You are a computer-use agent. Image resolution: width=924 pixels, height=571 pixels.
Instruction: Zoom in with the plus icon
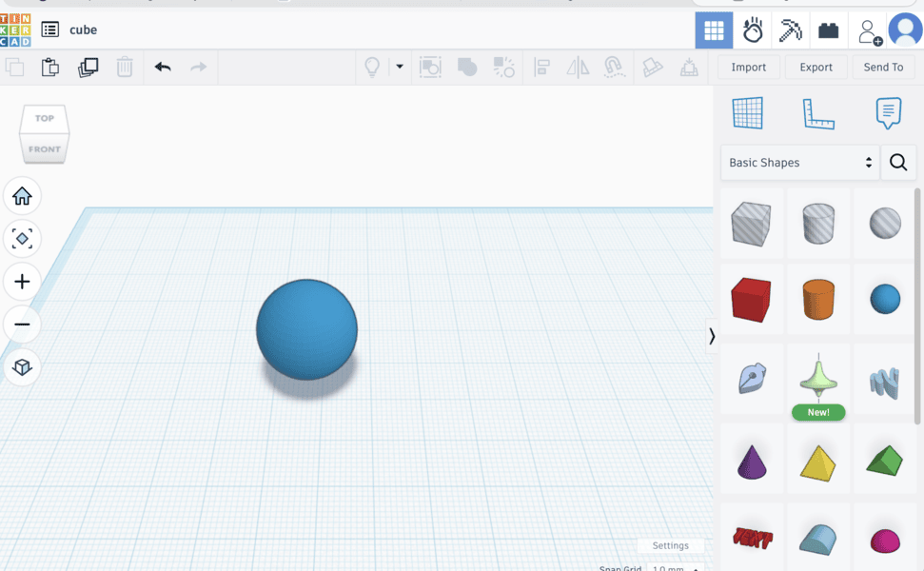coord(22,282)
